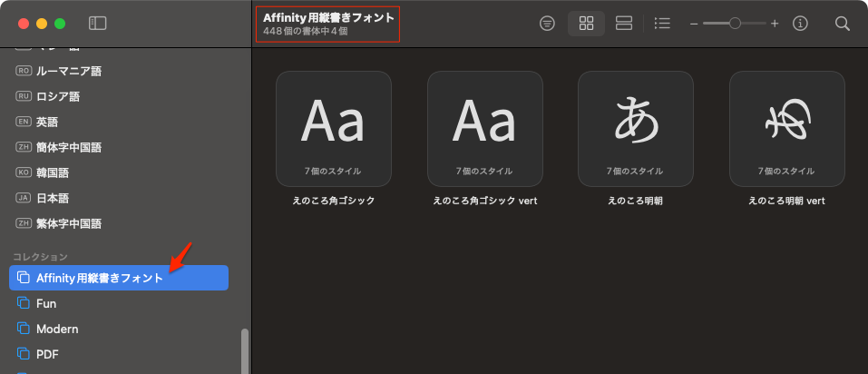Switch to grid view
This screenshot has height=374, width=868.
(x=586, y=24)
